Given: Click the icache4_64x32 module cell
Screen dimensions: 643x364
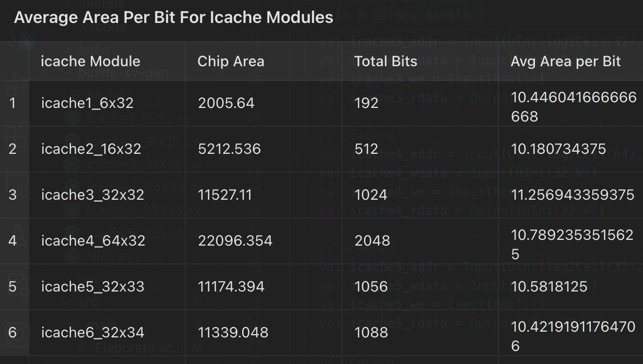Looking at the screenshot, I should click(93, 241).
